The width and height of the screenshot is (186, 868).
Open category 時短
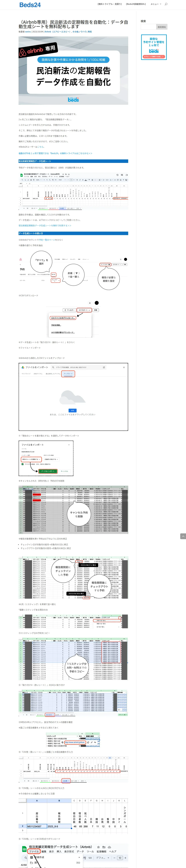[x=90, y=32]
